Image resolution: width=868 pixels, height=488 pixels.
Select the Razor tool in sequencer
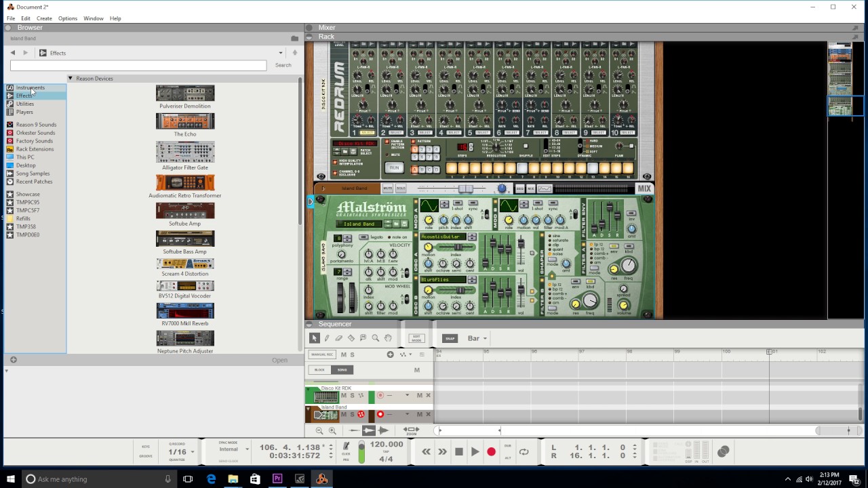(351, 338)
